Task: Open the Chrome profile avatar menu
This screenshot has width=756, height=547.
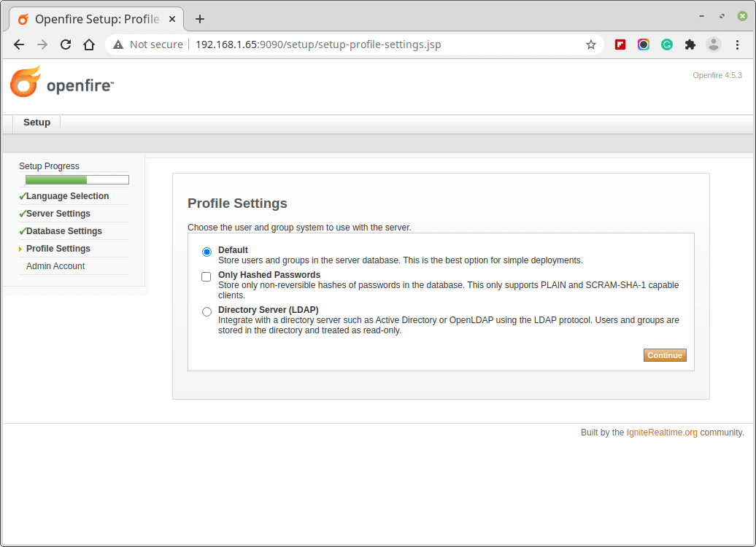Action: 714,44
